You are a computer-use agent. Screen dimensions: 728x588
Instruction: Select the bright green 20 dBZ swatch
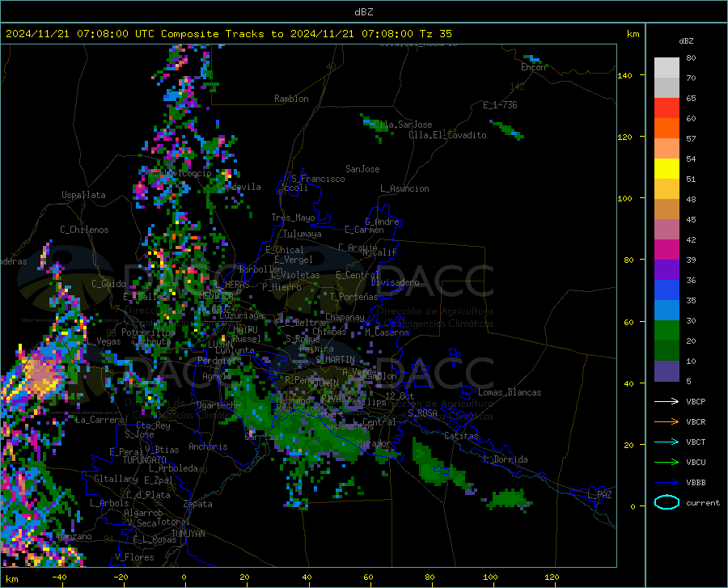[667, 331]
